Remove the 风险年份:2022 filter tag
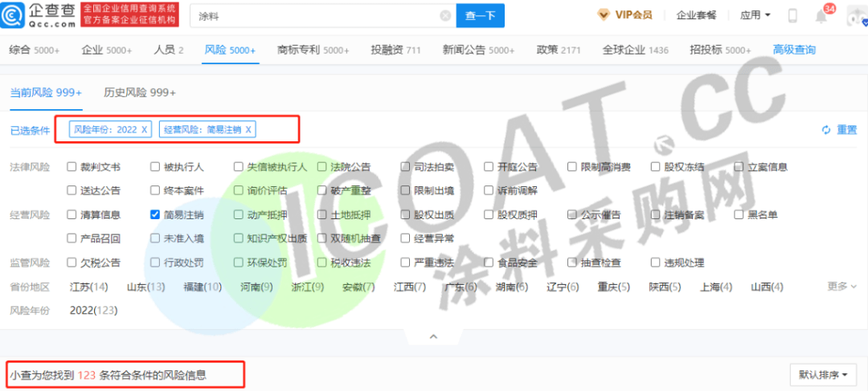Viewport: 868px width, 391px height. click(x=145, y=129)
